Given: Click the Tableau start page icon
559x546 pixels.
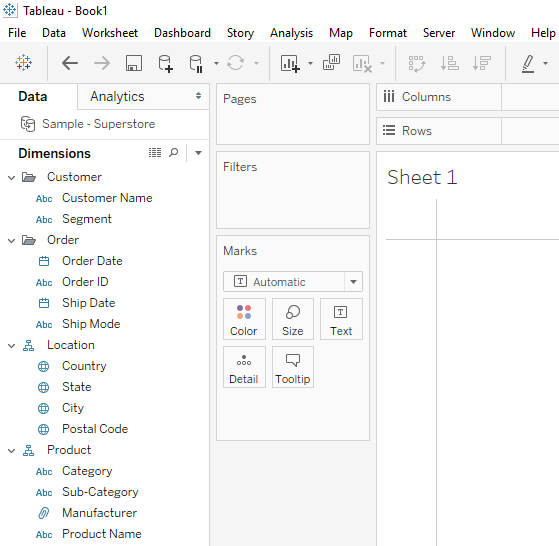Looking at the screenshot, I should coord(24,63).
